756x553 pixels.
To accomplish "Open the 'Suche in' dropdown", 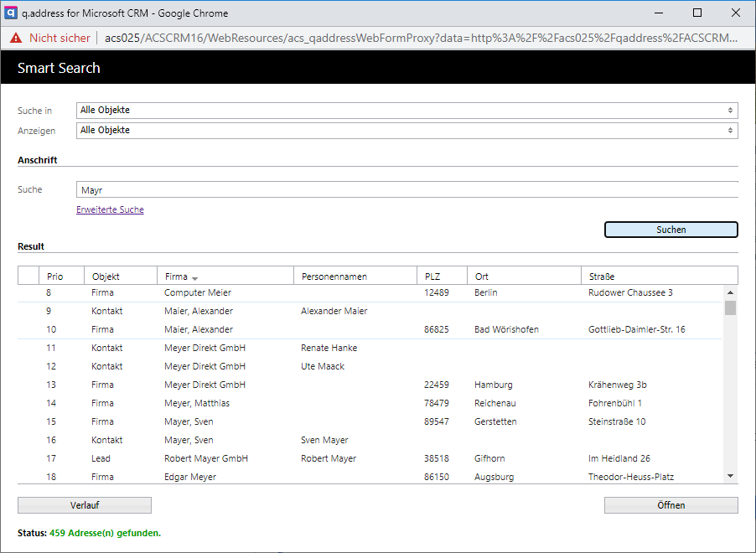I will [x=407, y=111].
